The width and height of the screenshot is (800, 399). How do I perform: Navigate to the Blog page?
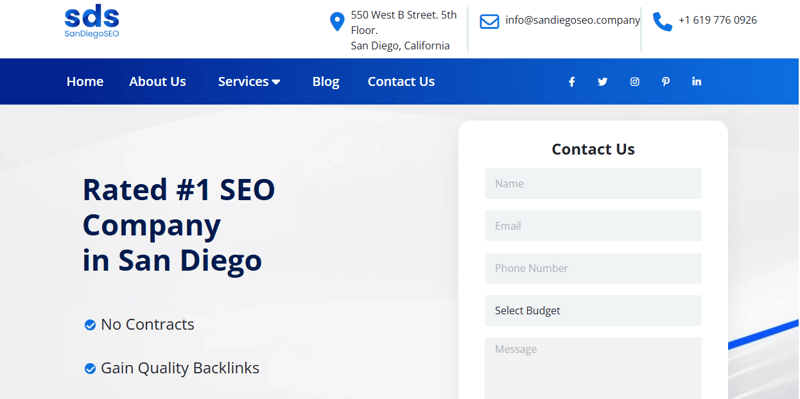coord(326,82)
